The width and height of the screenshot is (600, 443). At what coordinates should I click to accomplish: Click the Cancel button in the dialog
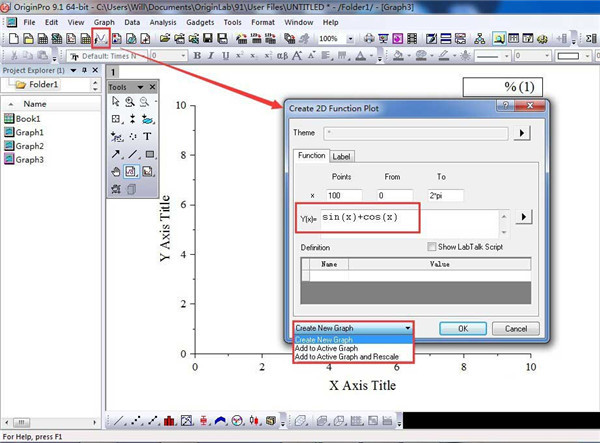(516, 328)
